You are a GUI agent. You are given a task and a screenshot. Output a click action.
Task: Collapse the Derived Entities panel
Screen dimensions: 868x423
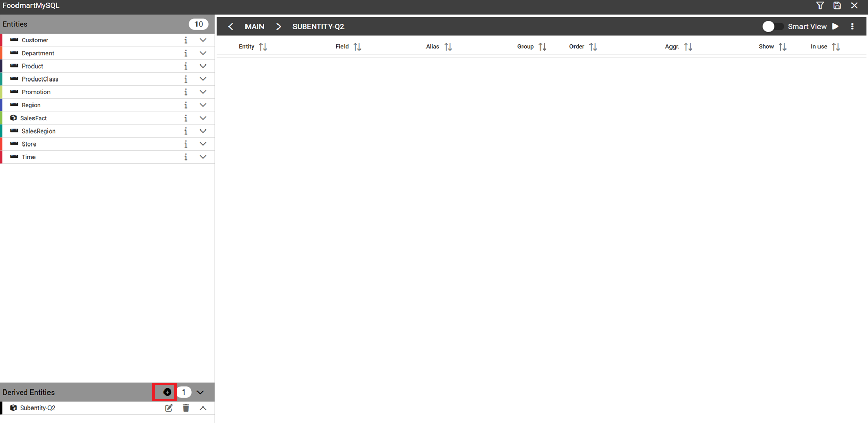[x=200, y=392]
